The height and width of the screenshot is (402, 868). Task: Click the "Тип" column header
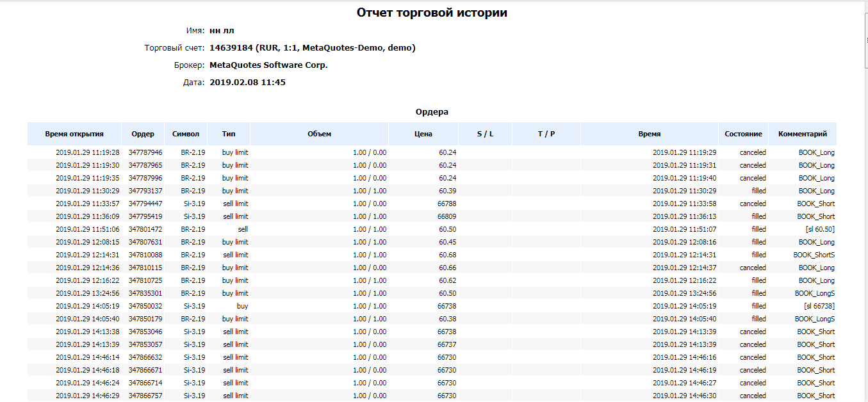[x=229, y=134]
